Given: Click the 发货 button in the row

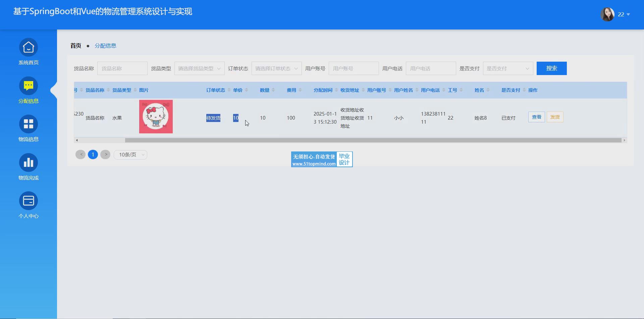Looking at the screenshot, I should (x=555, y=117).
